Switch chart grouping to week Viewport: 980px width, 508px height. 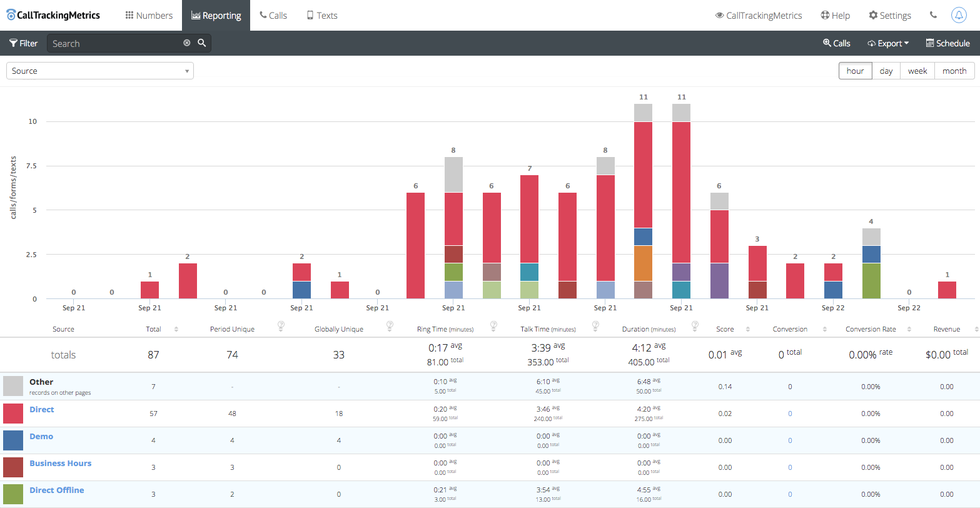click(917, 71)
